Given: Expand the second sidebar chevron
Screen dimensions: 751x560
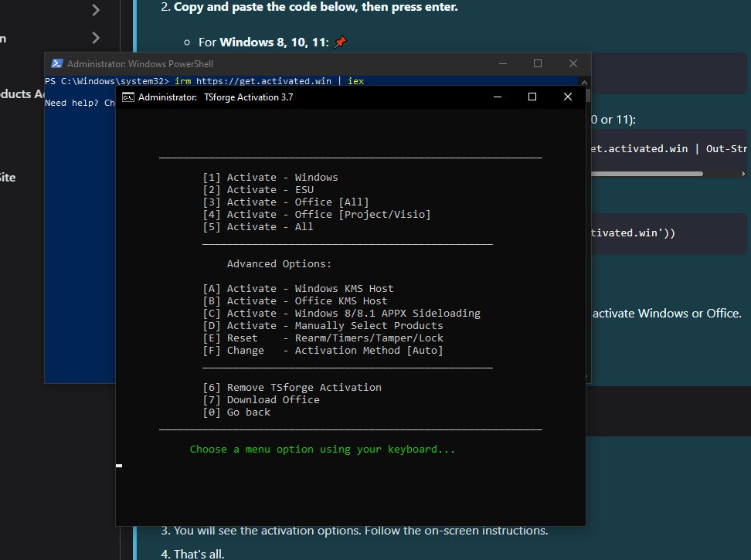Looking at the screenshot, I should 96,38.
